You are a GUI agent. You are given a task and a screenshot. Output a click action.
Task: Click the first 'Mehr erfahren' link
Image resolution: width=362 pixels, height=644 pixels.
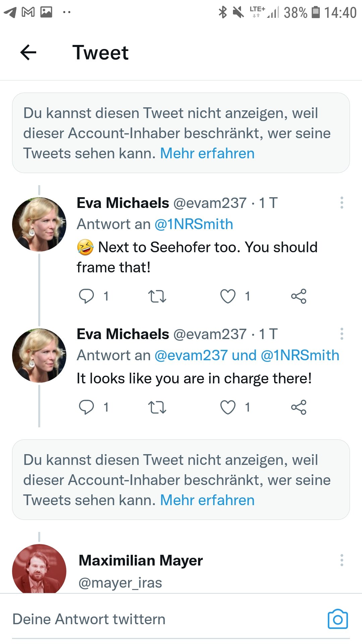pyautogui.click(x=207, y=153)
